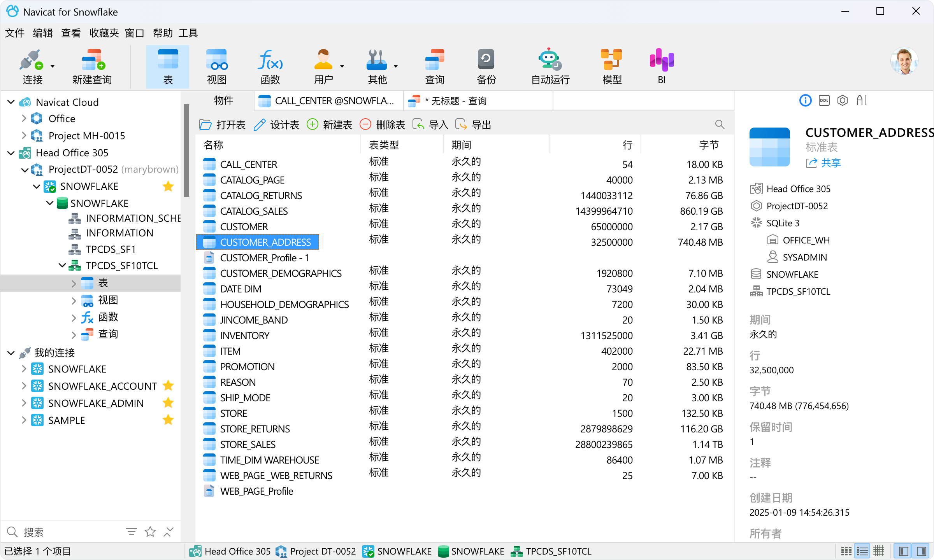
Task: Open the 视图 views toolbar icon
Action: coord(216,66)
